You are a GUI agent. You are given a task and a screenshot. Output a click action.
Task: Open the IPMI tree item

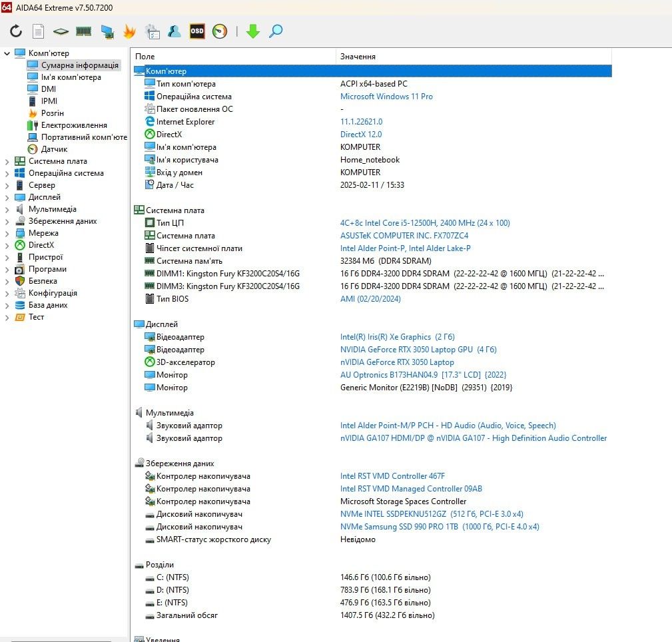(x=49, y=101)
